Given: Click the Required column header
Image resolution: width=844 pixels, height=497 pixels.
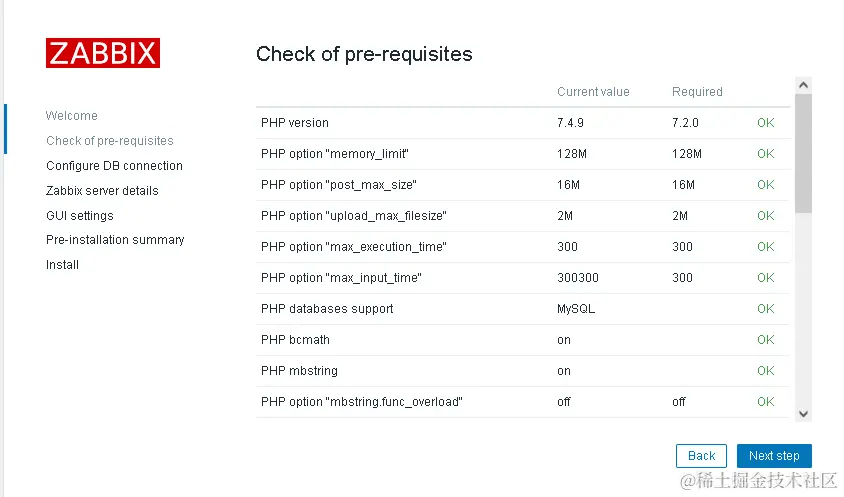Looking at the screenshot, I should [697, 92].
